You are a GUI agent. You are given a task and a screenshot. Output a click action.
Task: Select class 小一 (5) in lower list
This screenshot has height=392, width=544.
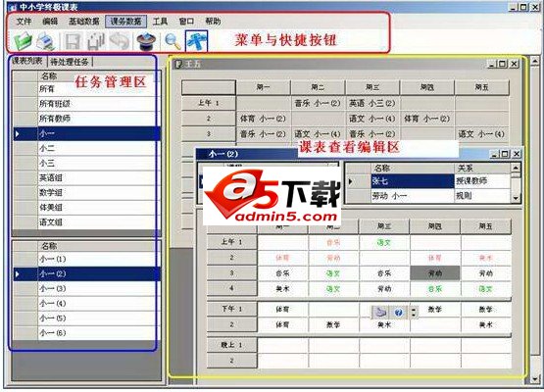[86, 318]
